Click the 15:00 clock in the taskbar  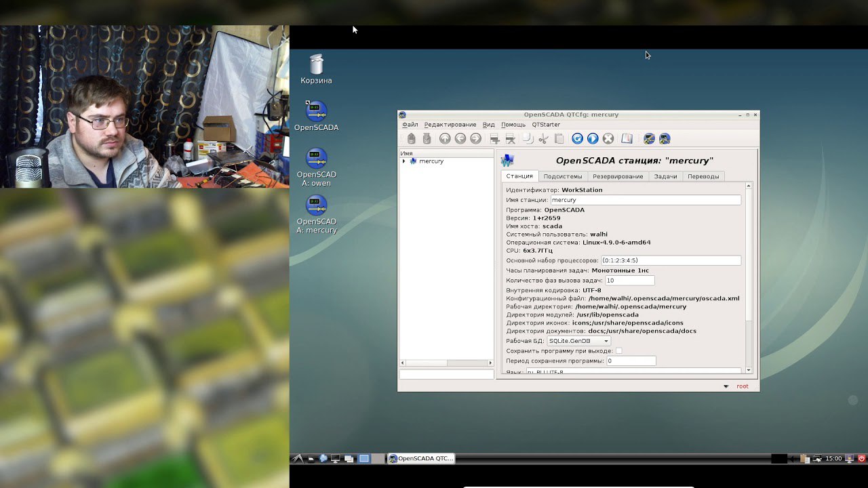(x=833, y=459)
